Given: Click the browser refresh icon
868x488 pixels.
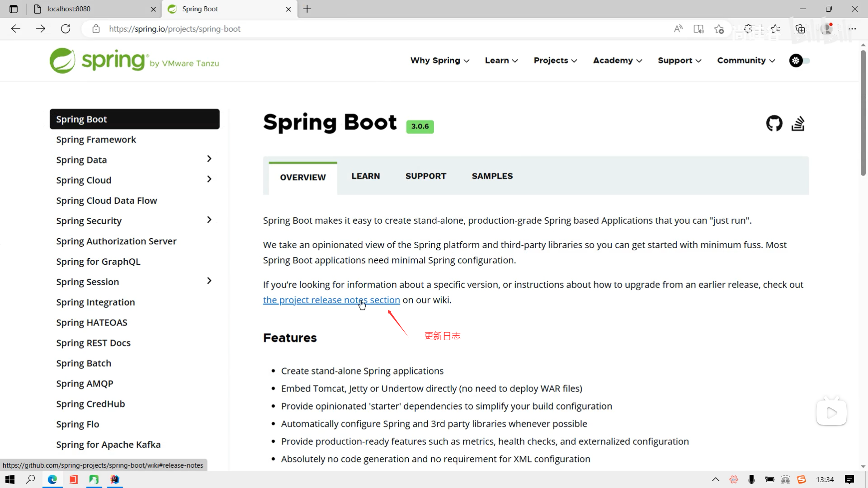Looking at the screenshot, I should tap(66, 29).
